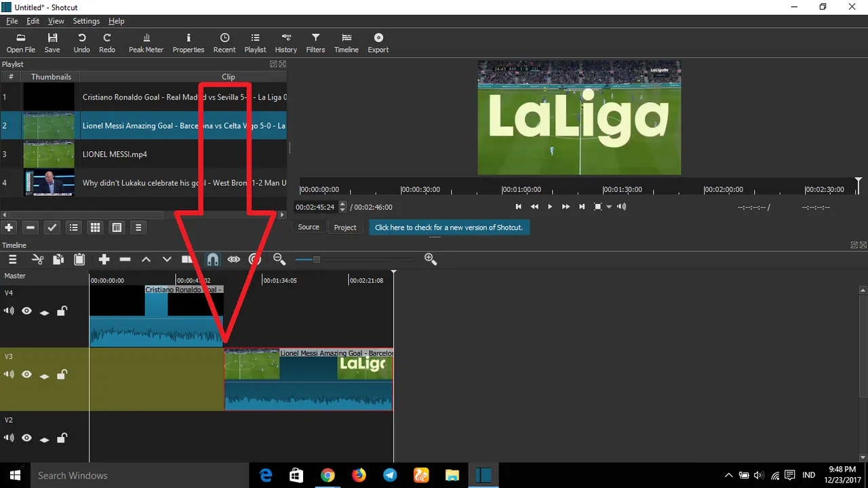Ripple delete with the timeline minus icon
The image size is (868, 488).
pos(125,259)
